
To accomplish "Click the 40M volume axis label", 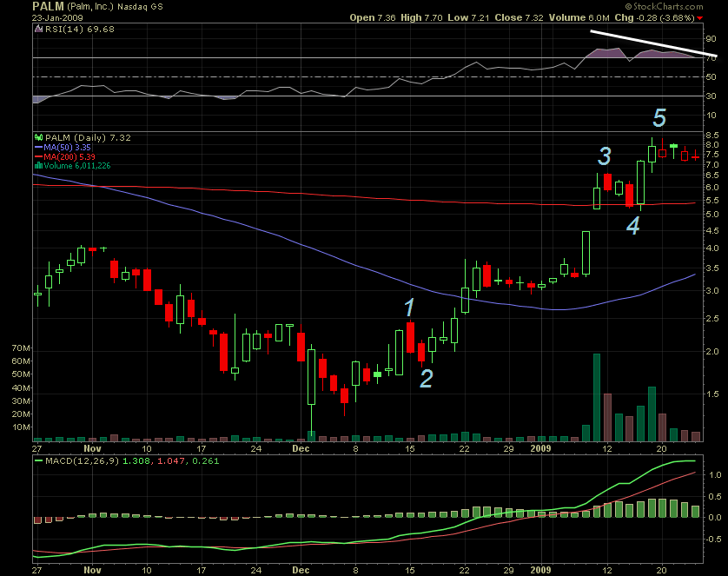I will 22,387.
